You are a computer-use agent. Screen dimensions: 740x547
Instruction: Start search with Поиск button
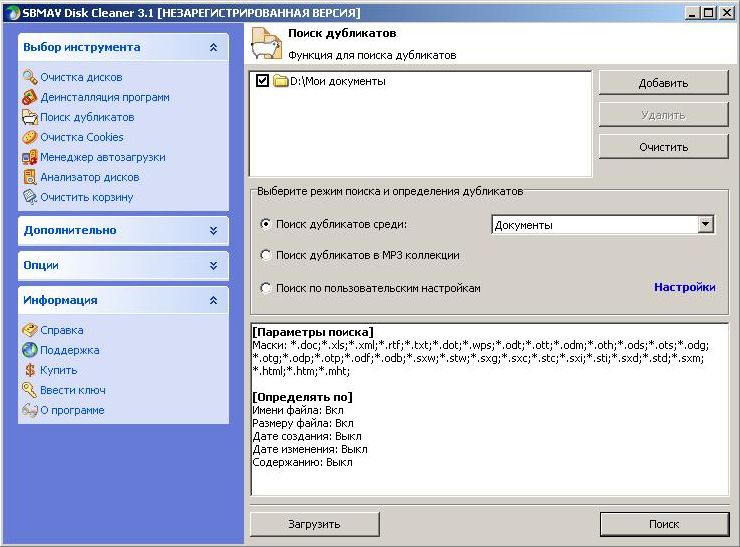pos(664,524)
